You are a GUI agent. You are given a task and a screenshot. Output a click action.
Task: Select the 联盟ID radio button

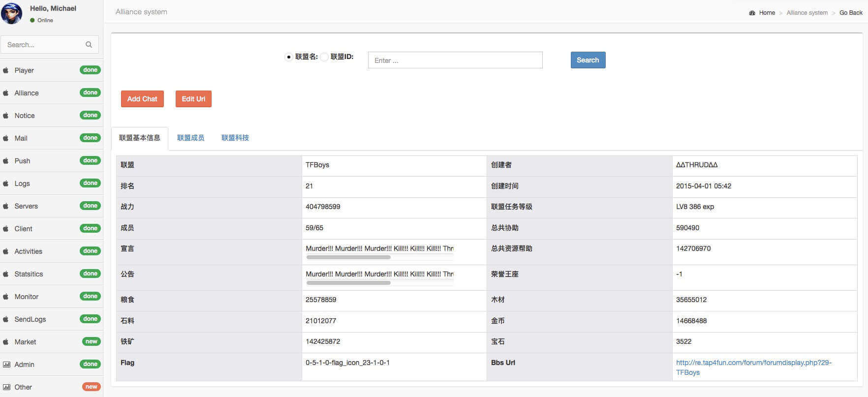click(324, 57)
